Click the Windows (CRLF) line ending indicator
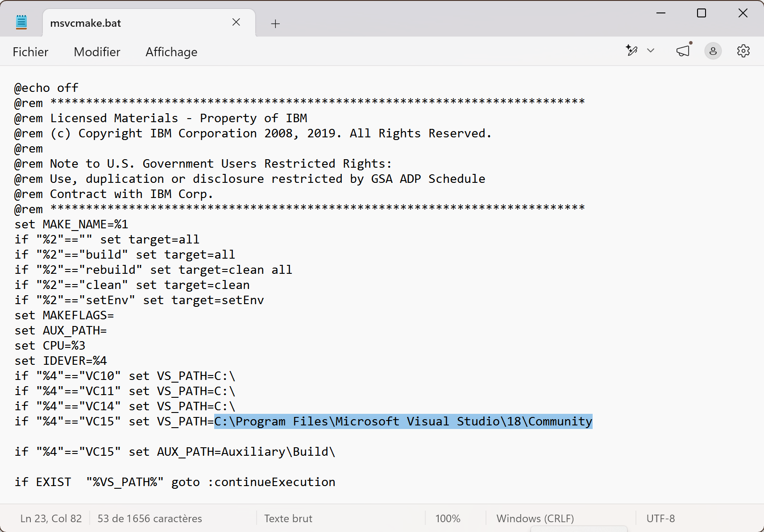 [535, 518]
